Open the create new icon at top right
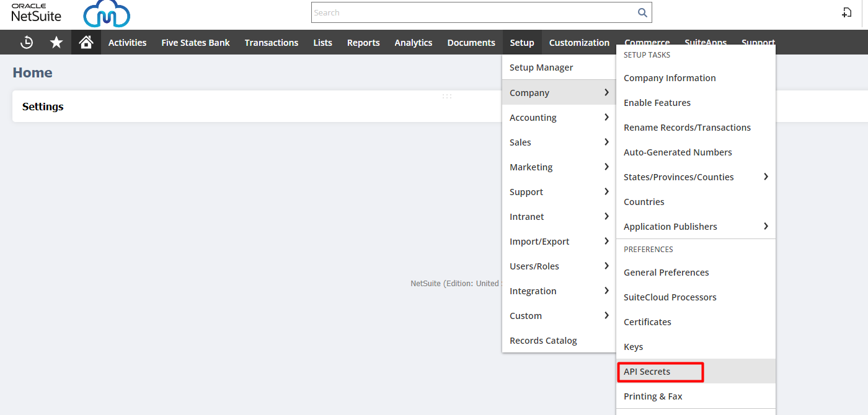 (846, 12)
